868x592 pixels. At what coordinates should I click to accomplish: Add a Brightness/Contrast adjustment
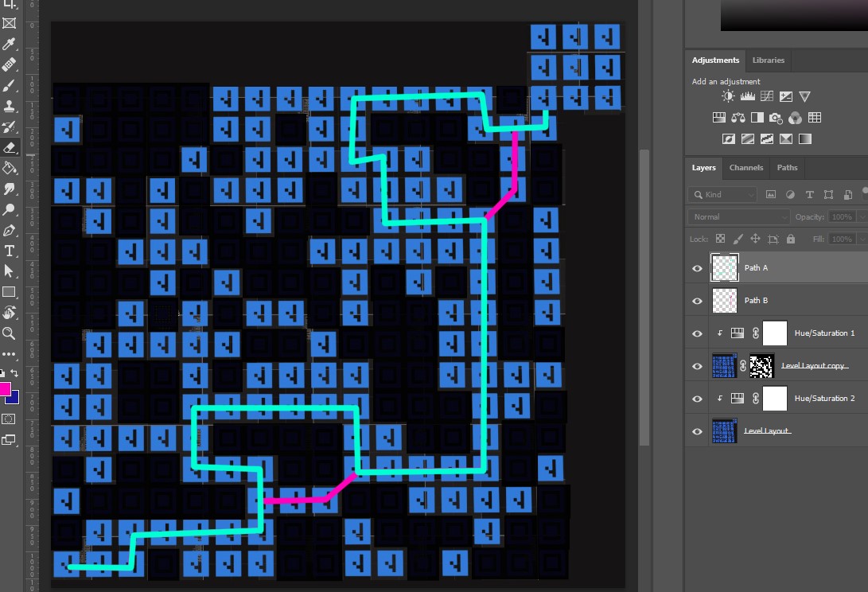728,96
